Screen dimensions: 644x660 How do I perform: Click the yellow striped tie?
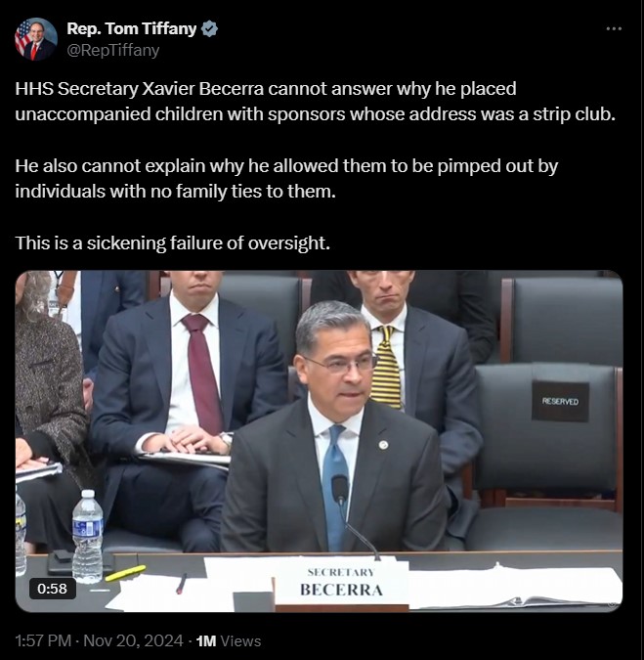[387, 367]
